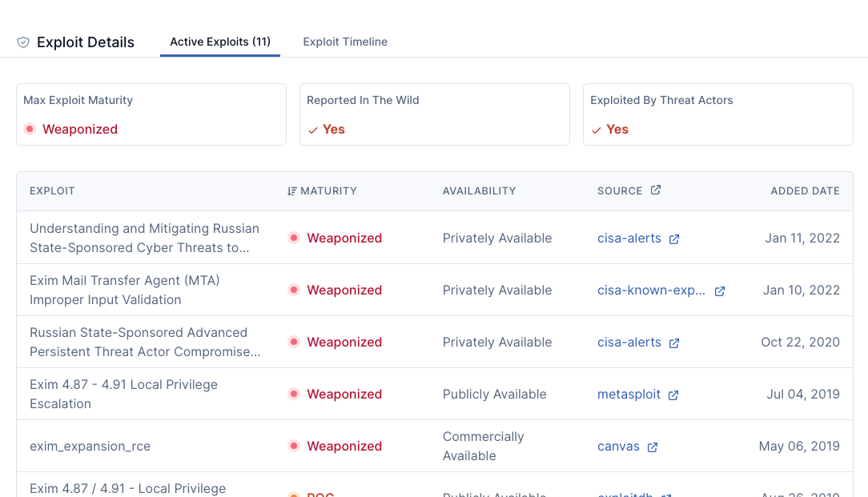Click the date Jul 04, 2019

pyautogui.click(x=802, y=394)
